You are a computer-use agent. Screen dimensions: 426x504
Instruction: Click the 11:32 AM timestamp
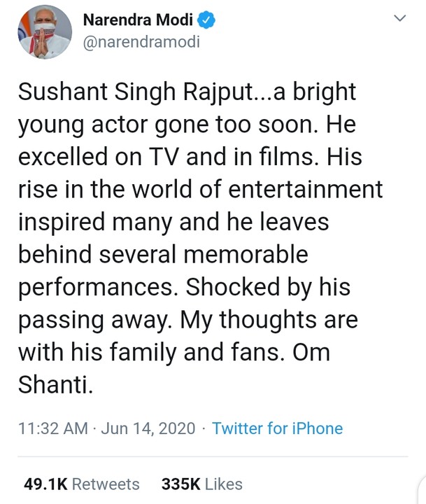(49, 428)
